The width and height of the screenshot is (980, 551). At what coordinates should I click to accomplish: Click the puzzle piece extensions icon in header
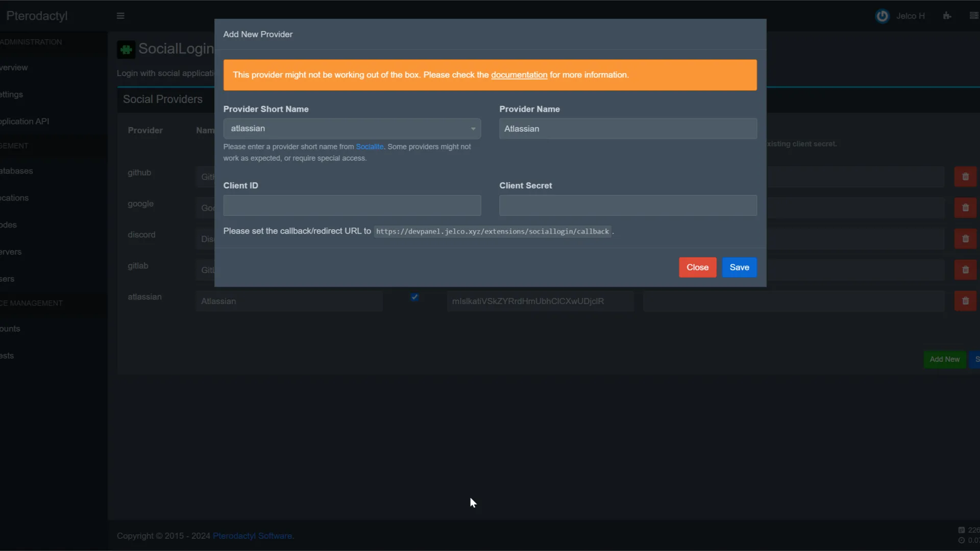point(947,16)
